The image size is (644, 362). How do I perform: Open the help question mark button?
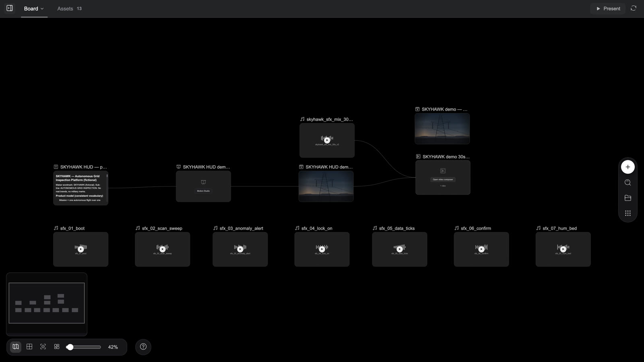(143, 347)
